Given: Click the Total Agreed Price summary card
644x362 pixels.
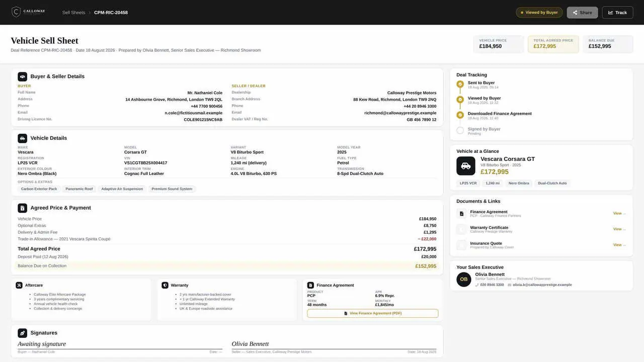Looking at the screenshot, I should coord(553,44).
